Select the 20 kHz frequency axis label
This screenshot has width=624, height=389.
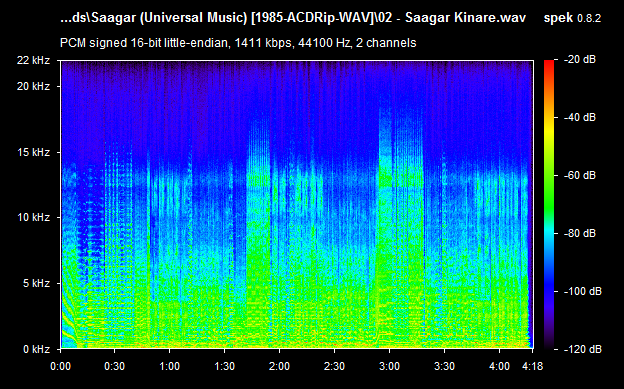(x=33, y=86)
